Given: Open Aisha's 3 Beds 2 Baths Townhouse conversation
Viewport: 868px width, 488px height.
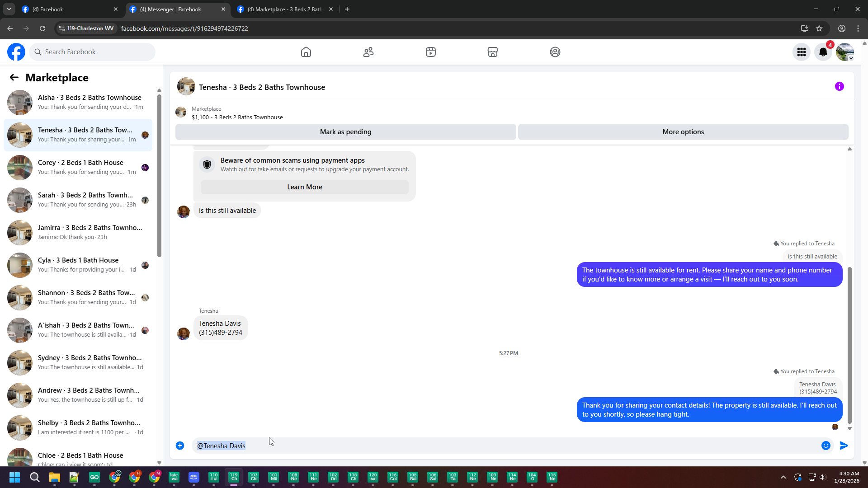Looking at the screenshot, I should pos(78,102).
